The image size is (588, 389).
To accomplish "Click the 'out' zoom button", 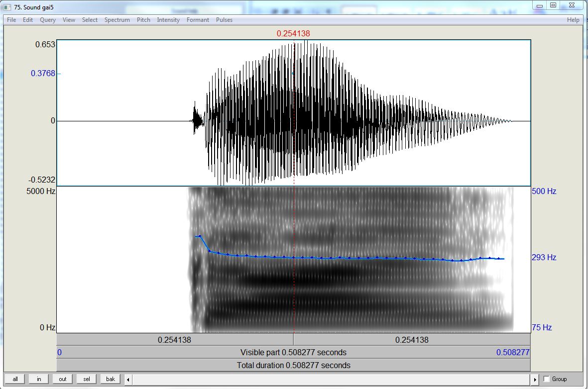I will (63, 379).
